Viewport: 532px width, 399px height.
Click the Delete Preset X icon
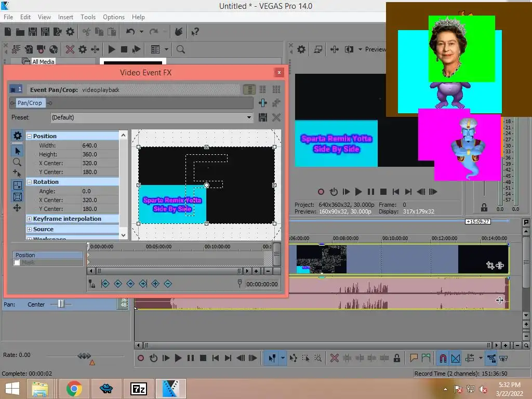276,118
